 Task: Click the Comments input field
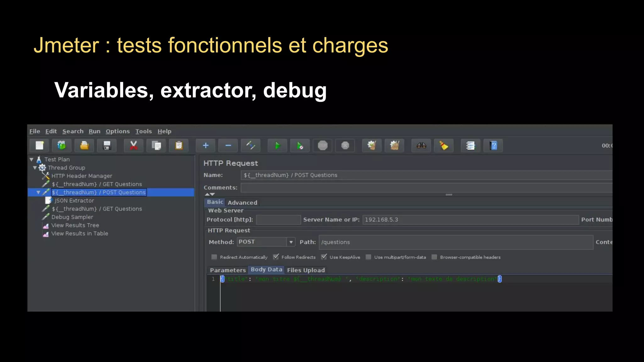(426, 188)
